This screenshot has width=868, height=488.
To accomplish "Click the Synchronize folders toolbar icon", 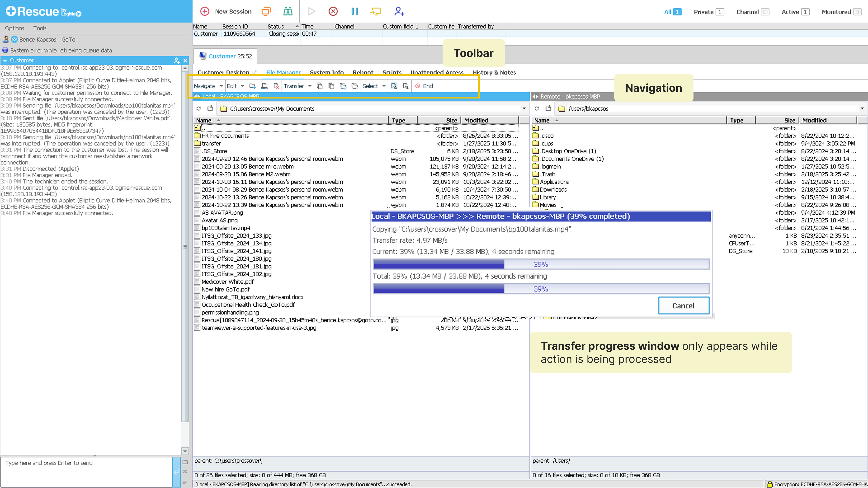I will point(343,86).
